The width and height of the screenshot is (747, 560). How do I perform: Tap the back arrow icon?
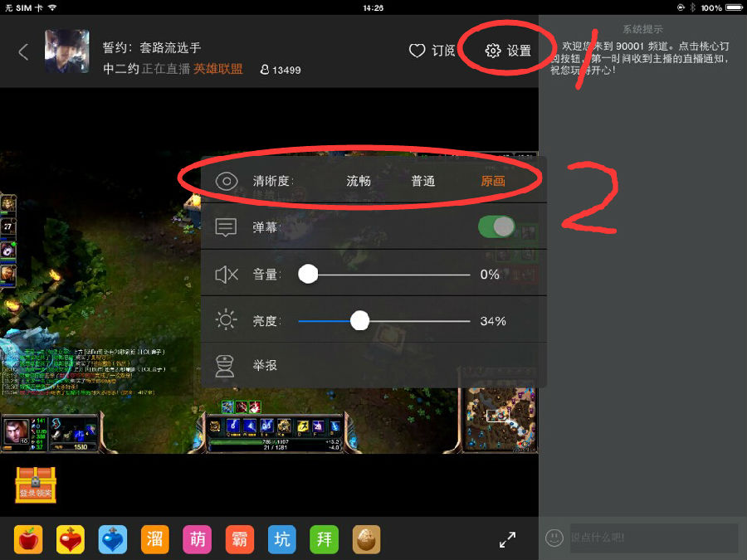(23, 51)
